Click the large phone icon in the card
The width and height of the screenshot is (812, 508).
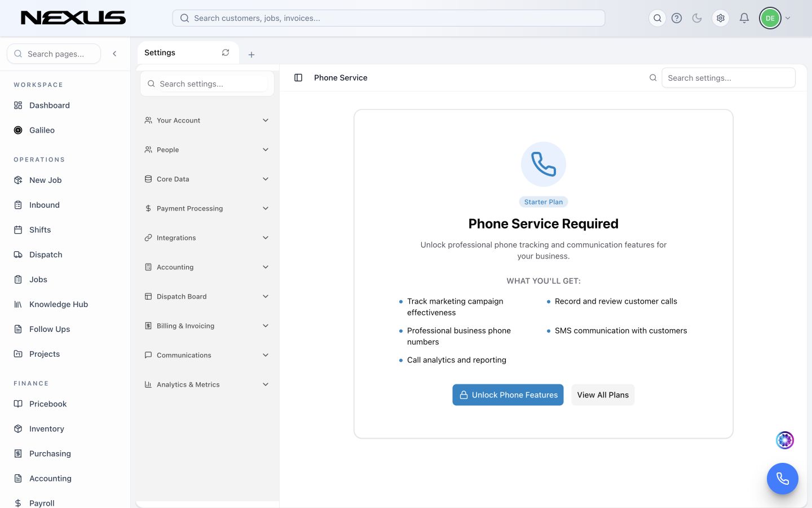544,164
